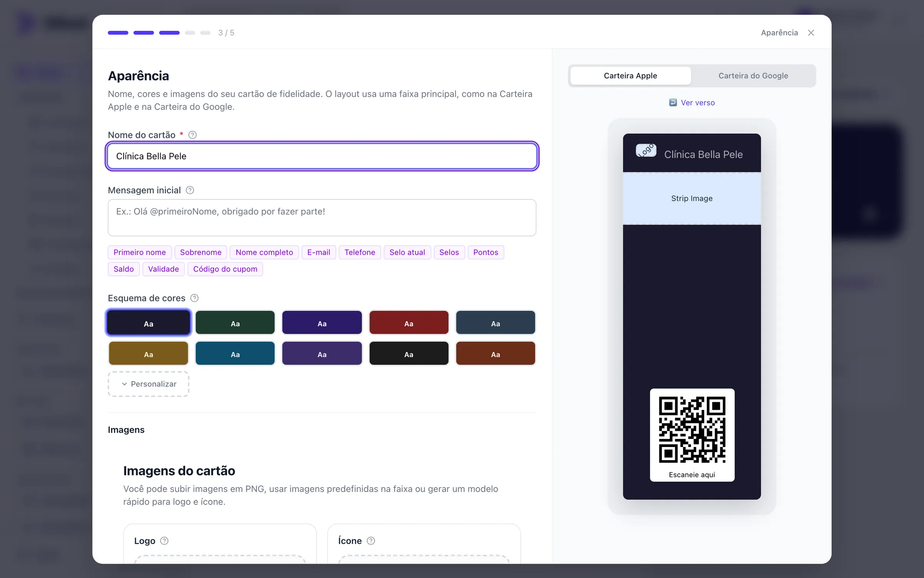Screen dimensions: 924x578
Task: Choose the golden brown color scheme
Action: coord(149,353)
